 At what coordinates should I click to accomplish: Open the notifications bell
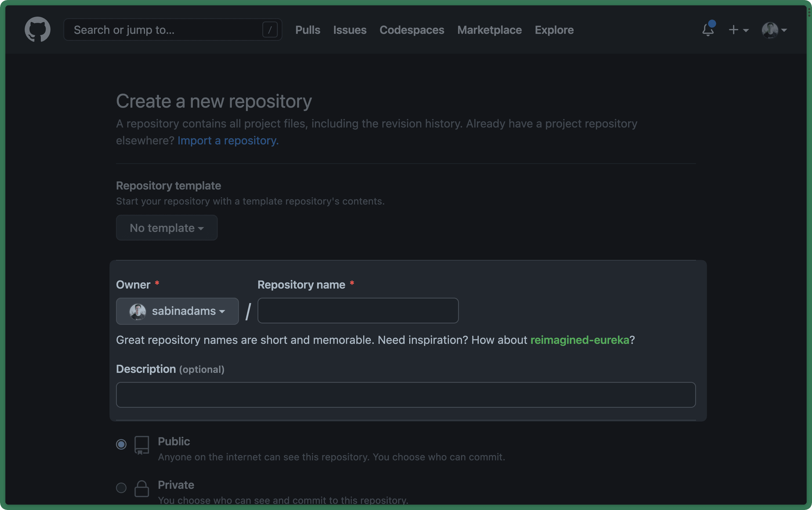click(x=708, y=30)
